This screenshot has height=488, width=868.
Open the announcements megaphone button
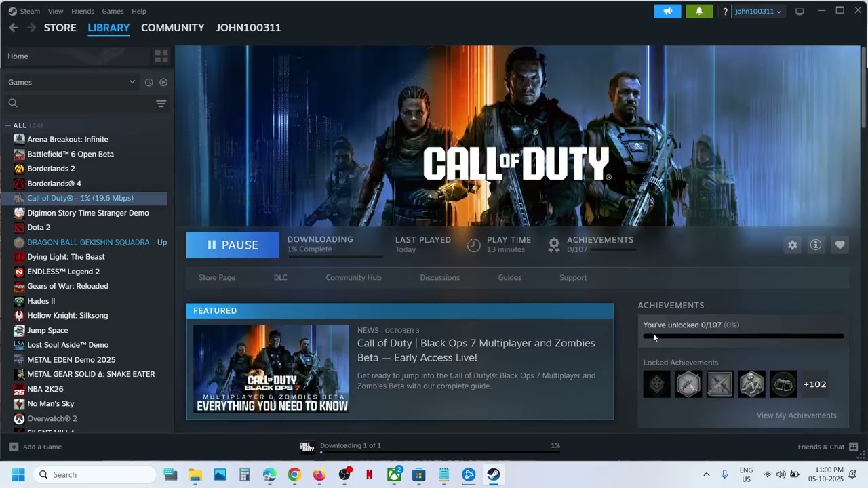(667, 12)
